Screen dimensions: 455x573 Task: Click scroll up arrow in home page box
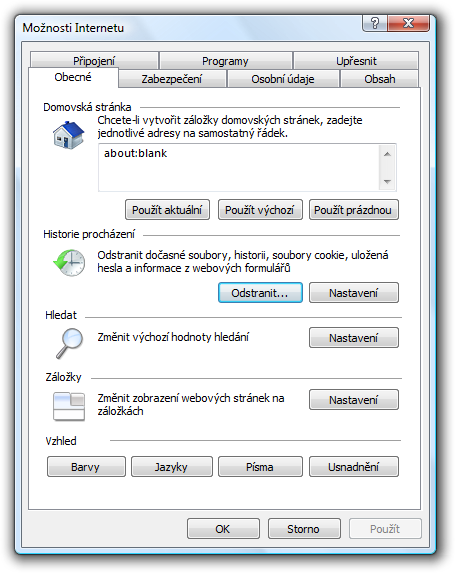[x=387, y=154]
